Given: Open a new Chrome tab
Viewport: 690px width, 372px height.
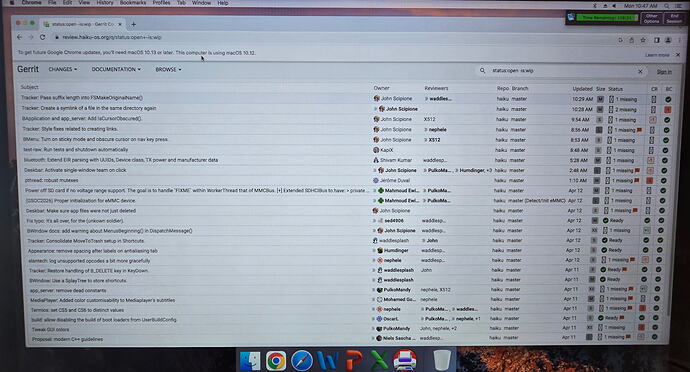Looking at the screenshot, I should click(133, 24).
